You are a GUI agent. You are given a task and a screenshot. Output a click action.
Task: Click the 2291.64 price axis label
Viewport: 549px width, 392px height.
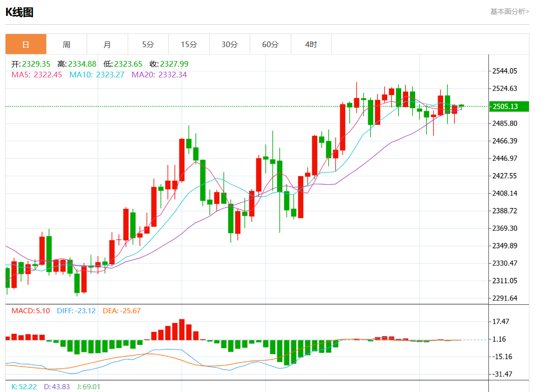pos(505,298)
